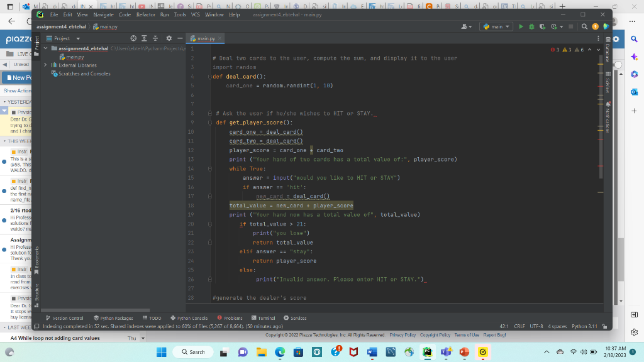Click the 42:1 caret position indicator
This screenshot has width=644, height=362.
(504, 326)
